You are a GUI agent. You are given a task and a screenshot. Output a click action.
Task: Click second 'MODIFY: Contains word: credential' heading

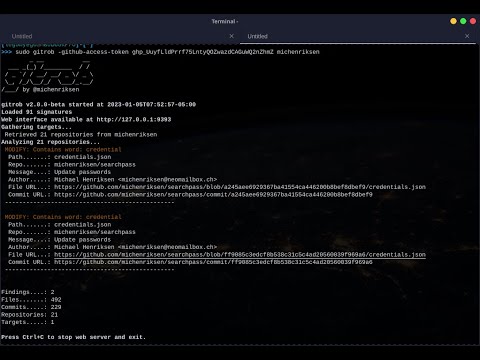(63, 217)
